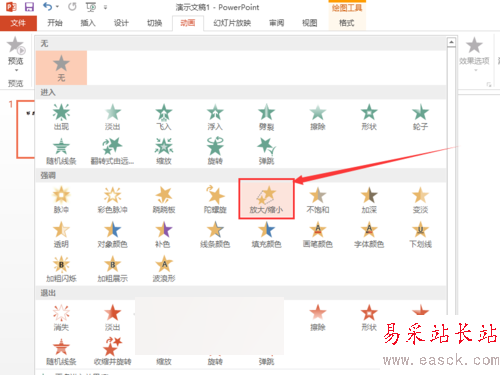
Task: Apply the 陀螺旋 emphasis effect
Action: click(x=215, y=199)
